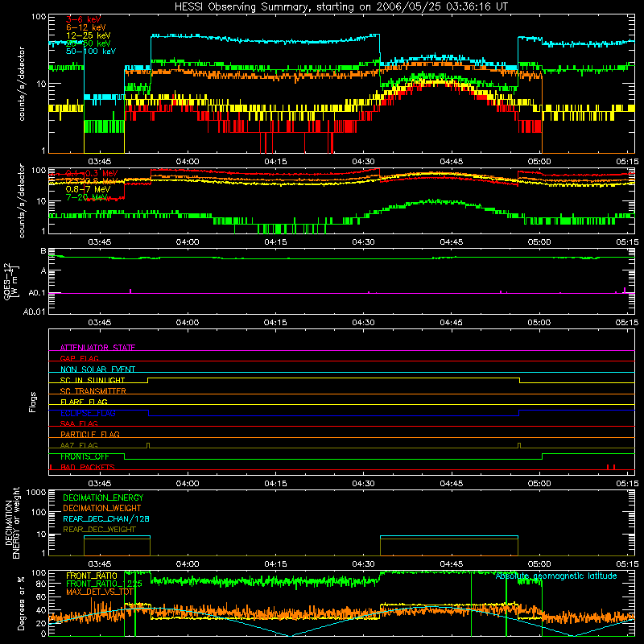
Task: Click the A0.01 tick label on GOES axis
Action: (x=34, y=312)
